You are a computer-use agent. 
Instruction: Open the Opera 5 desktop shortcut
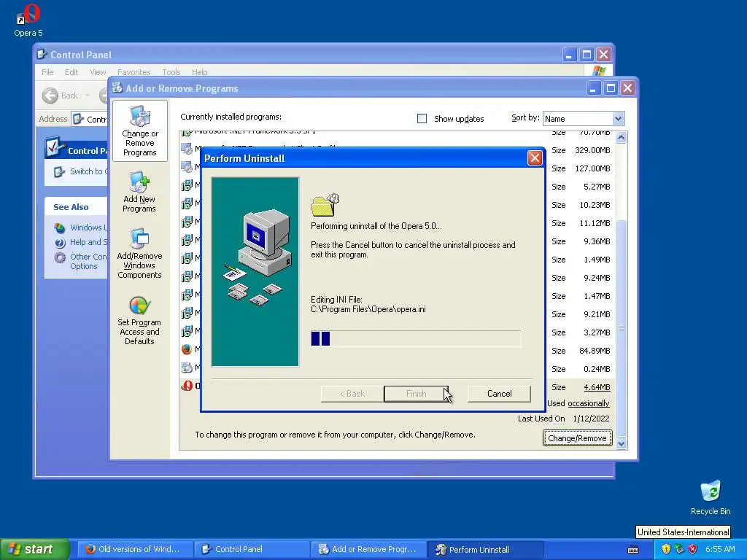[x=28, y=20]
